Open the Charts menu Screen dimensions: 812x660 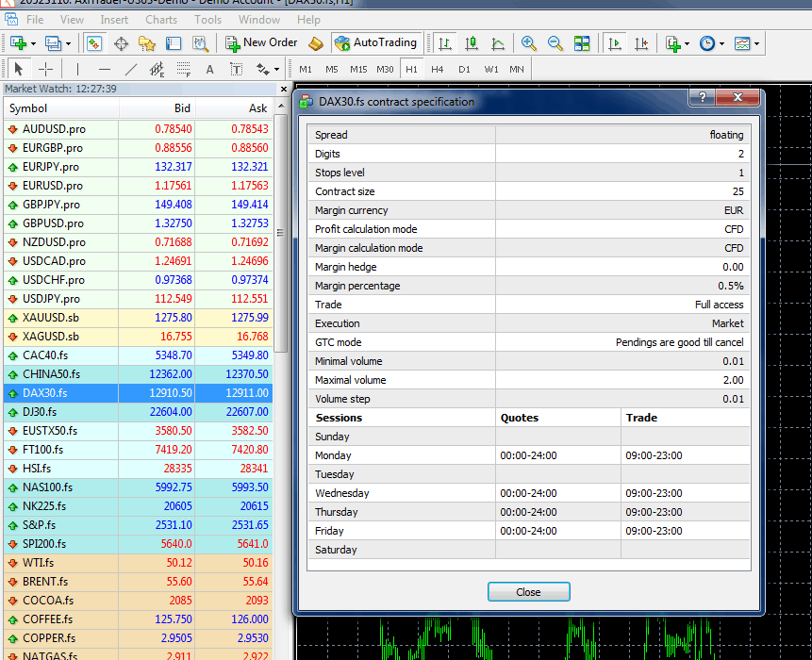pyautogui.click(x=161, y=20)
